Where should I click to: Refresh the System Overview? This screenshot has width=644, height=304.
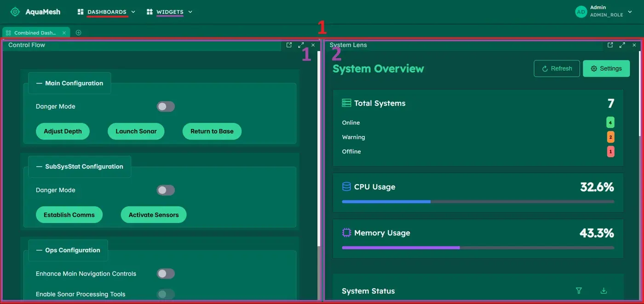[x=557, y=69]
